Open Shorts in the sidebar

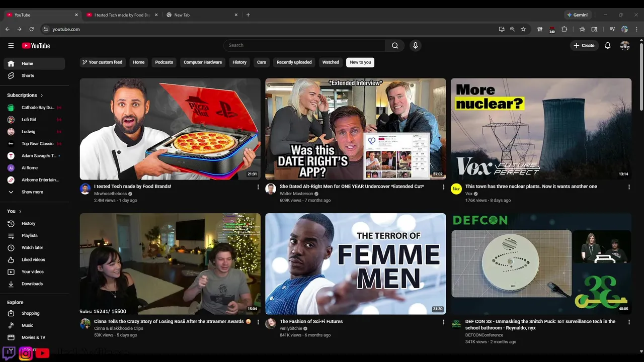click(34, 75)
